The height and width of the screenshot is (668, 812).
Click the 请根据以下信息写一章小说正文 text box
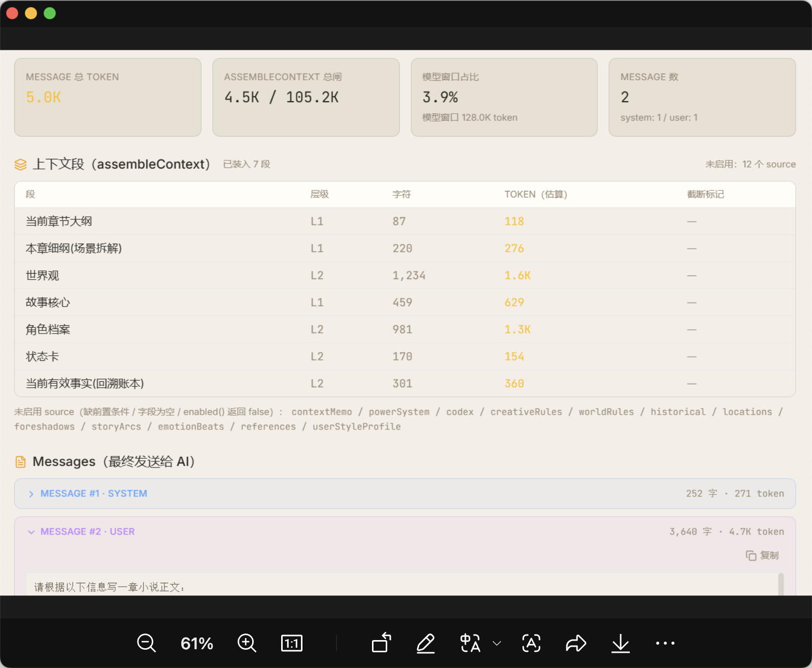(x=402, y=584)
